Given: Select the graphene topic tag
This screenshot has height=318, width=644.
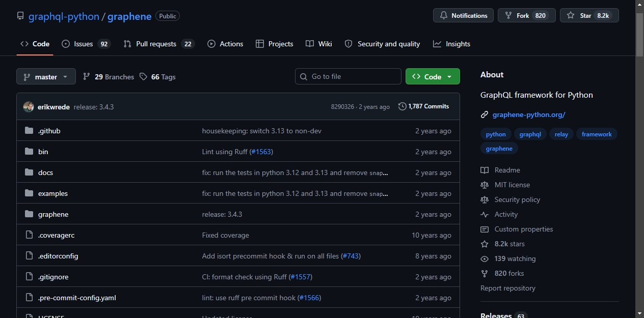Looking at the screenshot, I should tap(499, 149).
